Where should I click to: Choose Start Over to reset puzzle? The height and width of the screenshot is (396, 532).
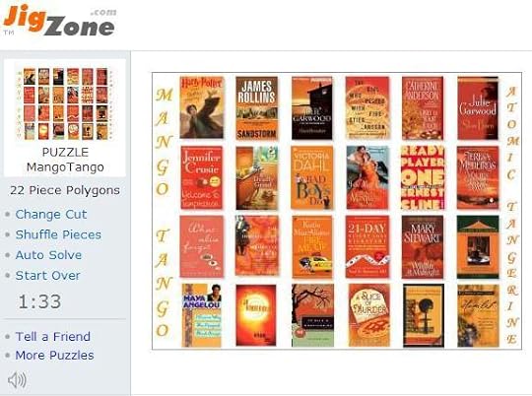48,275
